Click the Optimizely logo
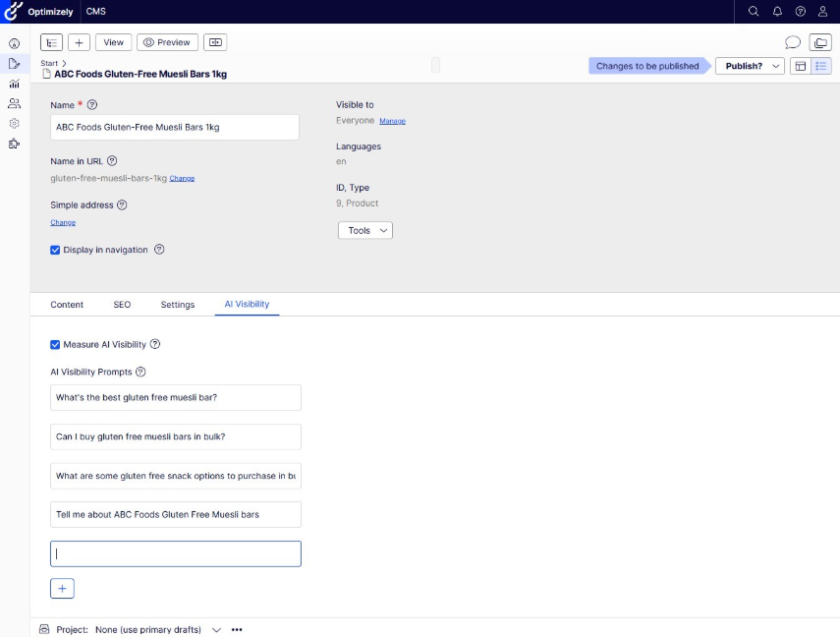 [x=38, y=11]
